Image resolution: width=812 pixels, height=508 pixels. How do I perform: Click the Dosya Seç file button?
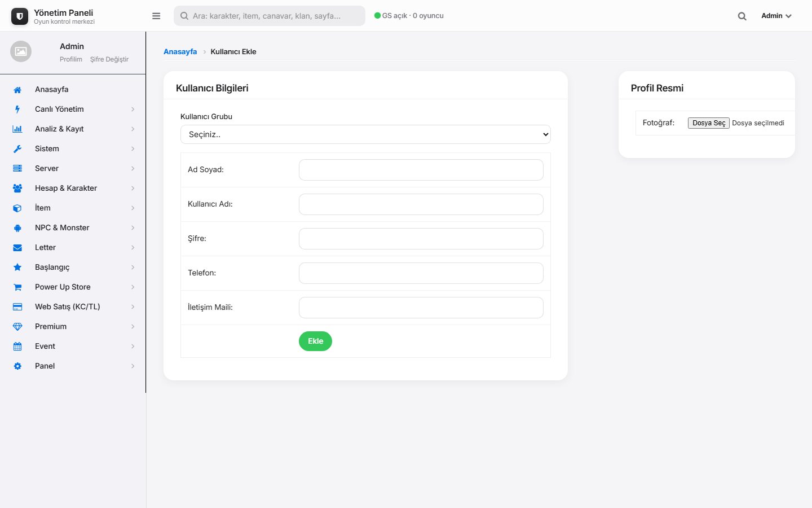(x=709, y=123)
